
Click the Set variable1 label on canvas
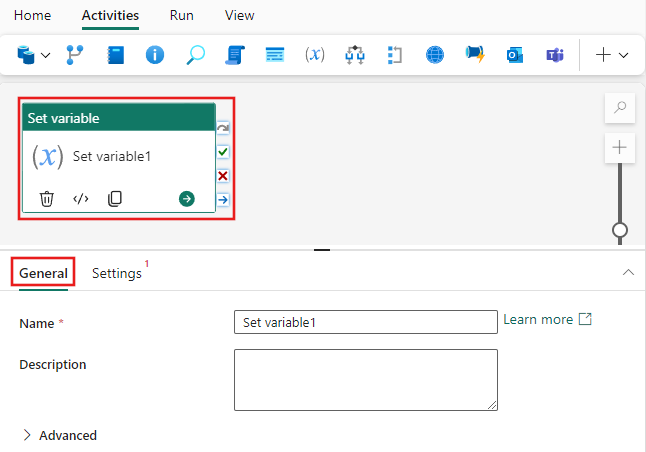click(112, 156)
